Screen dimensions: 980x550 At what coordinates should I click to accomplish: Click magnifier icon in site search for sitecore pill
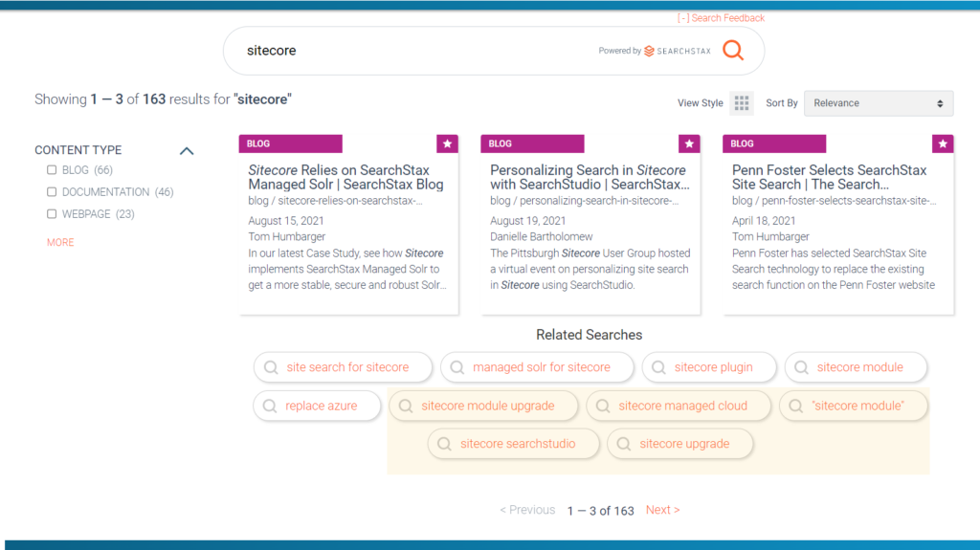[271, 367]
